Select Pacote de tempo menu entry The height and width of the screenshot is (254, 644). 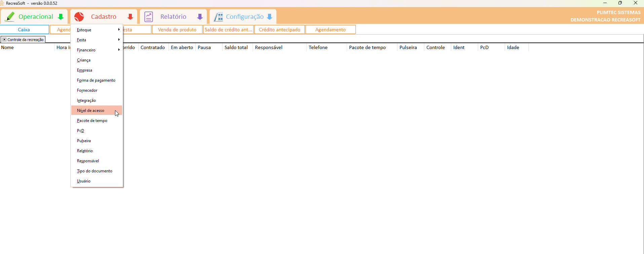(97, 121)
